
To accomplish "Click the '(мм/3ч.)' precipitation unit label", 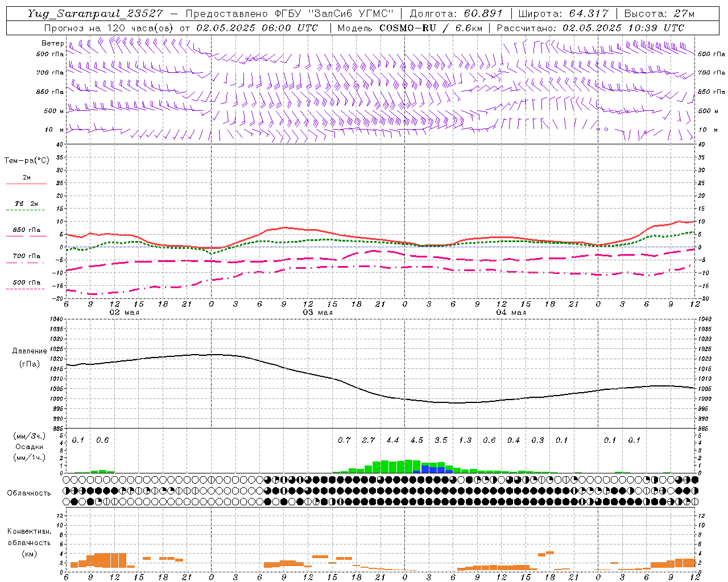I will [x=30, y=436].
